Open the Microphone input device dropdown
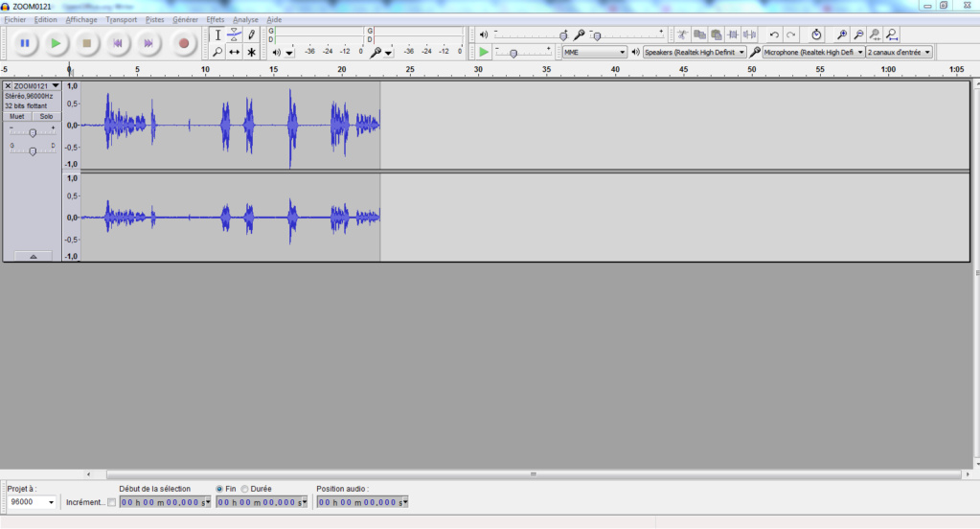 pos(813,53)
